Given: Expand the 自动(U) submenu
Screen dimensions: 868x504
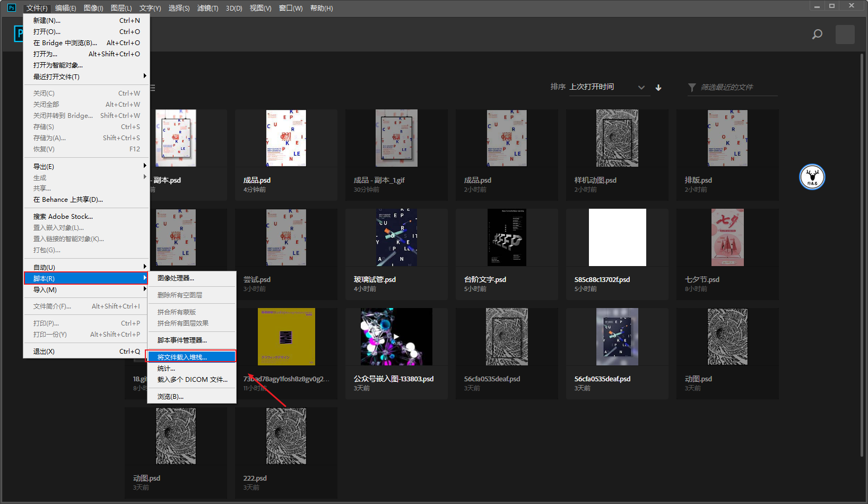Looking at the screenshot, I should coord(86,267).
